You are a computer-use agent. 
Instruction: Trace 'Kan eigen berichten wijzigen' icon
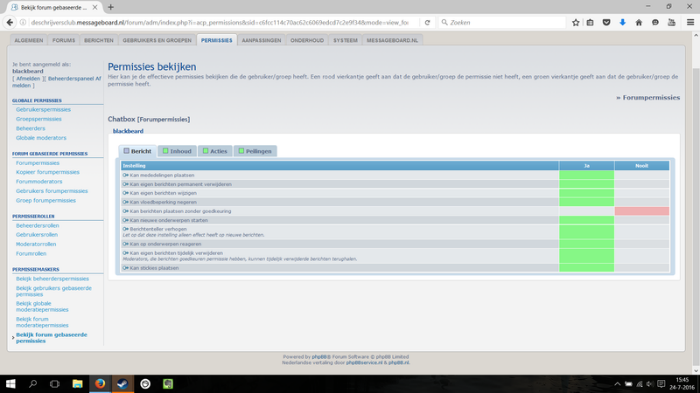tap(125, 193)
